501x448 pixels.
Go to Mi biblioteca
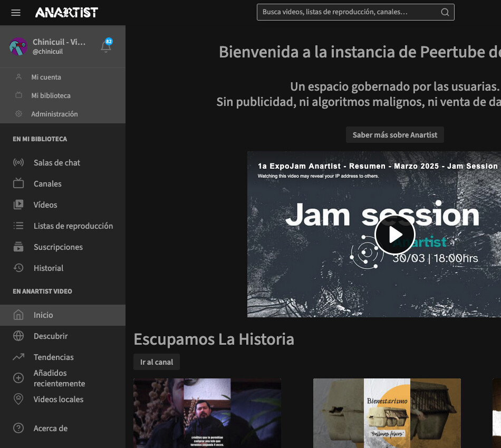(51, 95)
